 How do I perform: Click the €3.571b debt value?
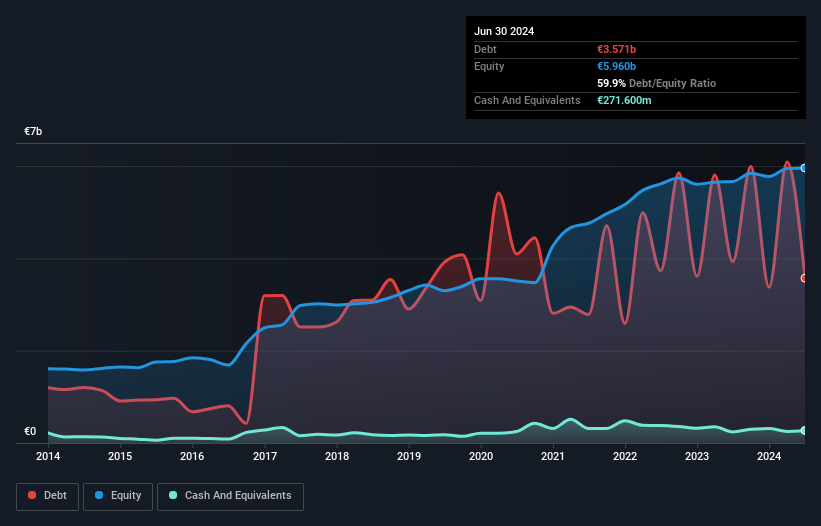616,49
